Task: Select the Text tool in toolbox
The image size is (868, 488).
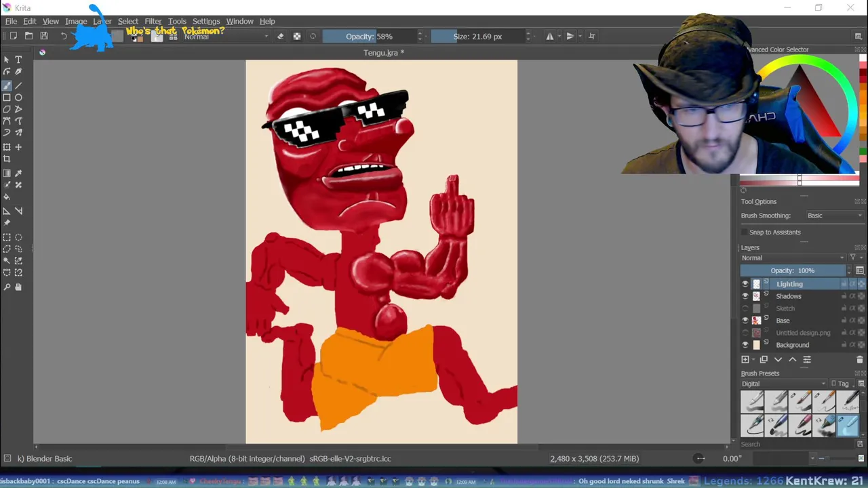Action: pyautogui.click(x=18, y=60)
